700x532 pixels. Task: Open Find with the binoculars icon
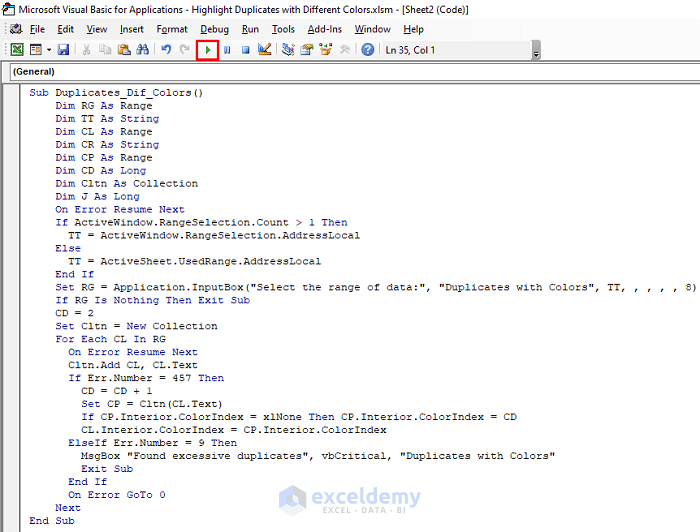[x=142, y=50]
